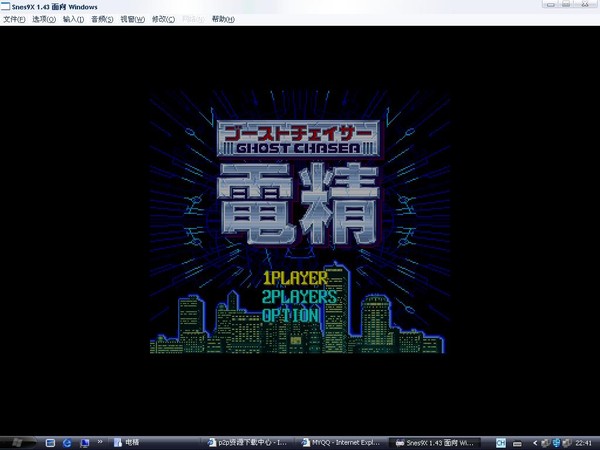Expand the quick launch overflow chevron
The image size is (600, 450).
tap(100, 442)
